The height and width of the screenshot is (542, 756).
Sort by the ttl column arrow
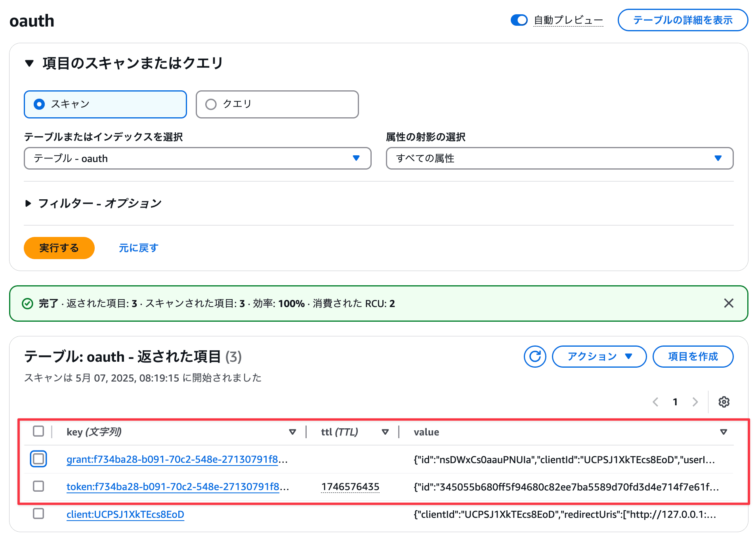pyautogui.click(x=385, y=432)
